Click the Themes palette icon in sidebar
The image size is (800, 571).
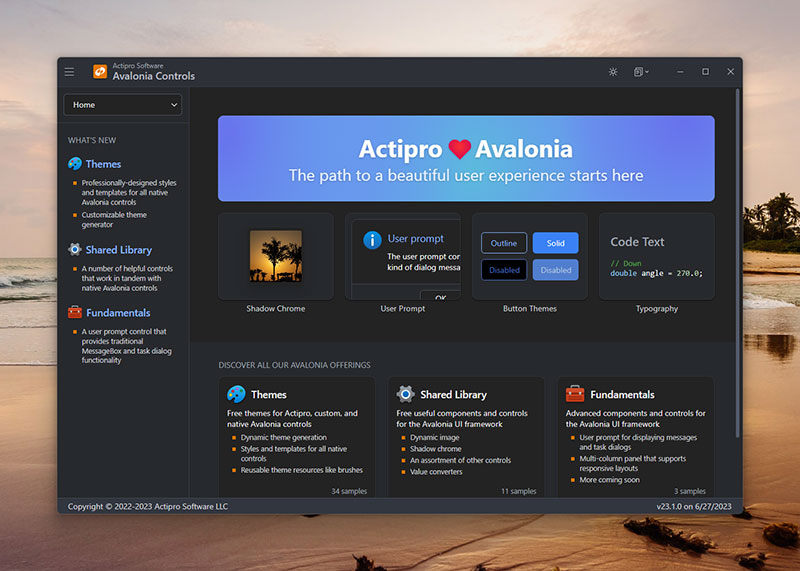click(75, 164)
